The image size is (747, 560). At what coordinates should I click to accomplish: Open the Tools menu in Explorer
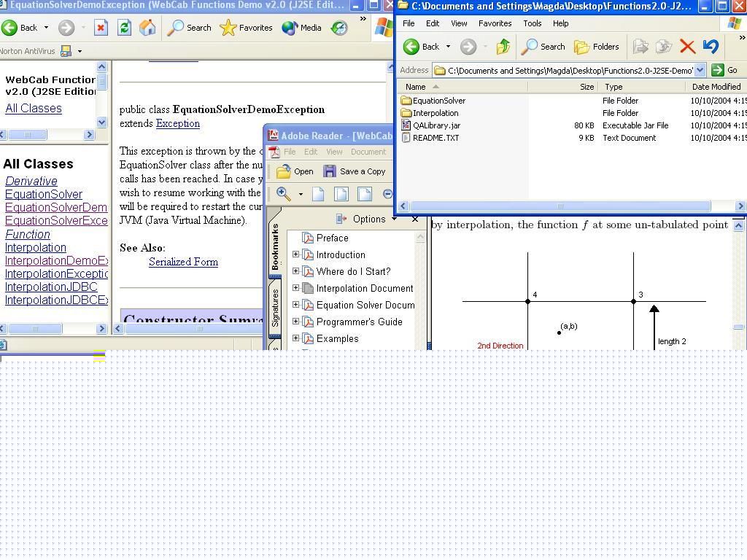(532, 23)
